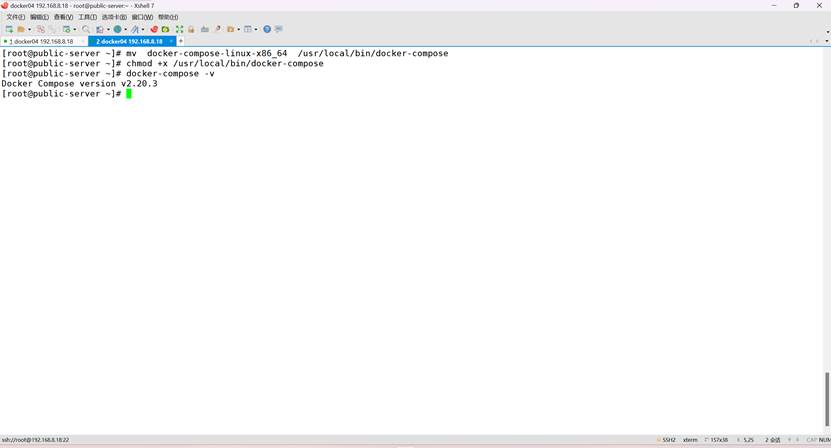Open dropdown next to session properties icon
The height and width of the screenshot is (448, 831).
pos(75,29)
